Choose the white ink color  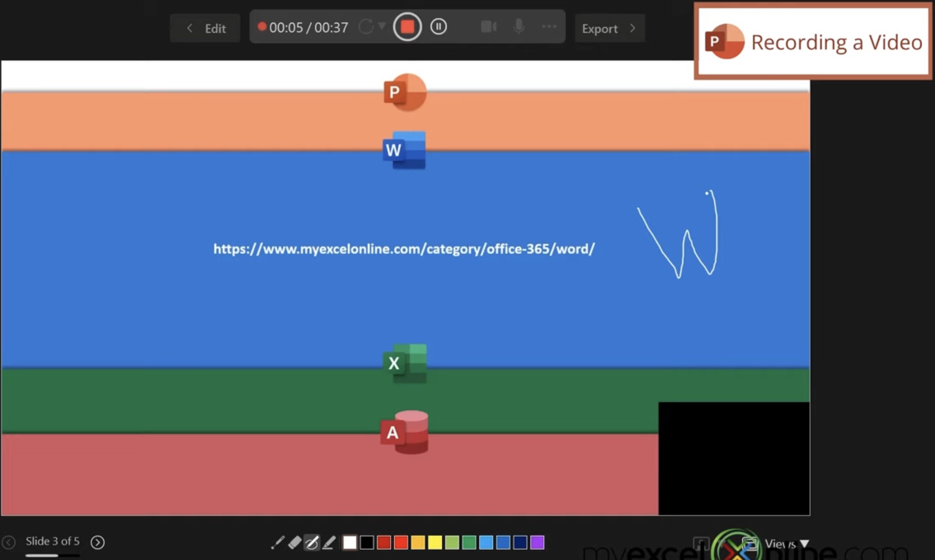point(350,543)
